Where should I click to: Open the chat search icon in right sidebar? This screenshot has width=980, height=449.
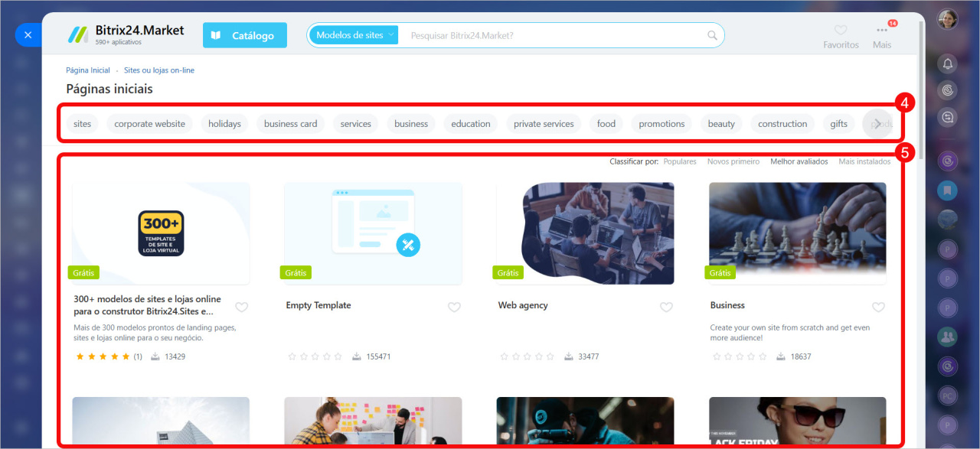click(x=948, y=118)
